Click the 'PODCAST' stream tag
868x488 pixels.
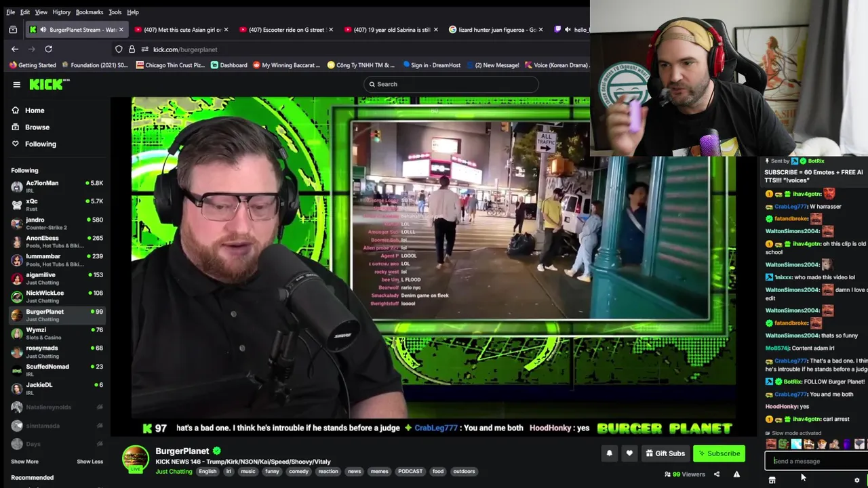(x=410, y=472)
